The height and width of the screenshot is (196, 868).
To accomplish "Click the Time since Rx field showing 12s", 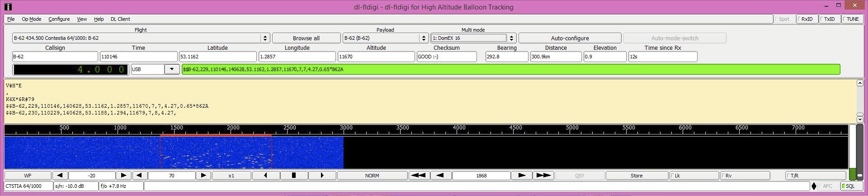I will pyautogui.click(x=663, y=57).
